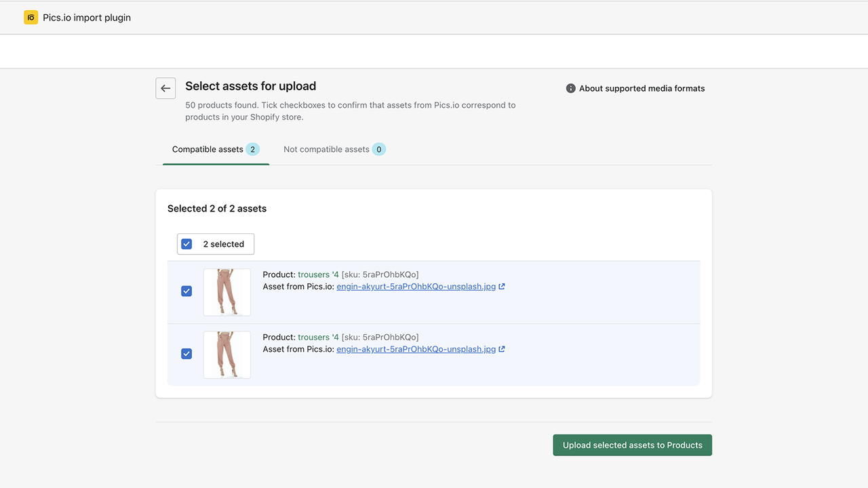The image size is (868, 488).
Task: Click the external link icon on the second asset
Action: pyautogui.click(x=502, y=348)
